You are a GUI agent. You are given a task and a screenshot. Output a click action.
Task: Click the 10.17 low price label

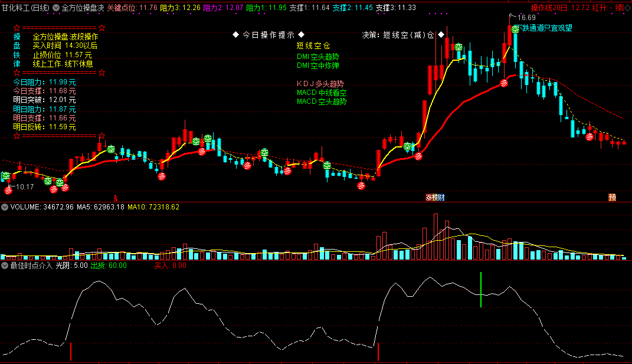click(25, 186)
